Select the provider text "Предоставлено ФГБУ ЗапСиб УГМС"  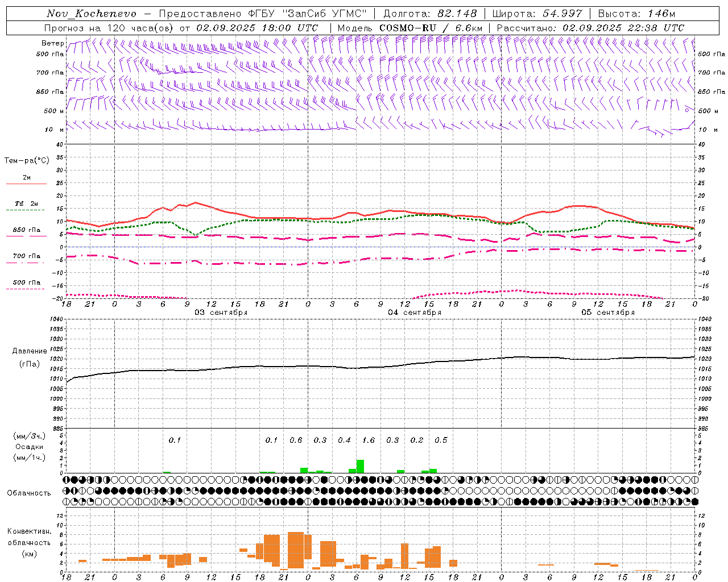point(263,14)
